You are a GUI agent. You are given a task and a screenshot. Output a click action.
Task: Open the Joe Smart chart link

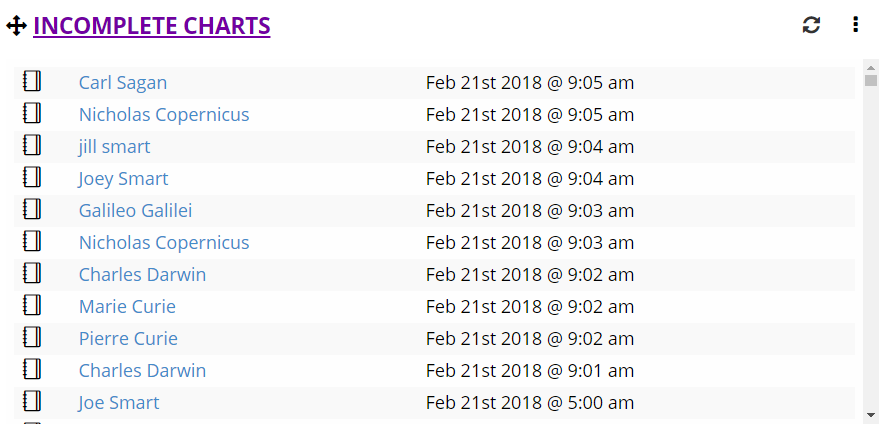119,403
